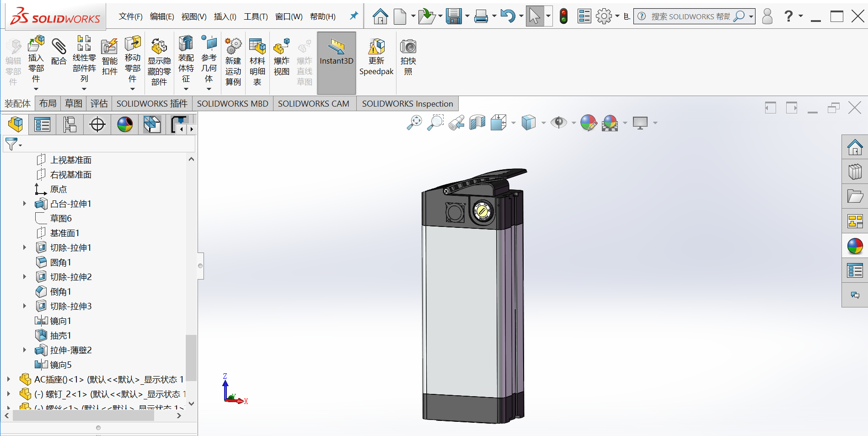Open Design Library in task pane
868x436 pixels.
point(855,172)
